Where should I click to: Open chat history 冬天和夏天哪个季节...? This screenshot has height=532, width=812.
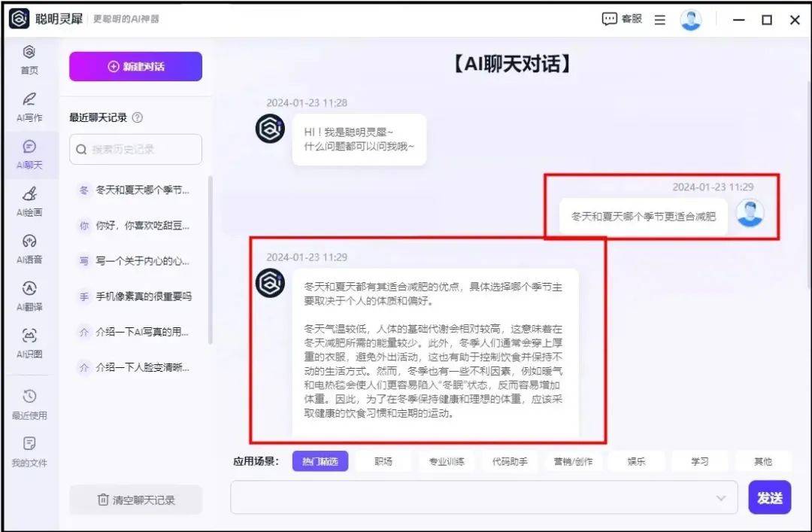pos(134,190)
